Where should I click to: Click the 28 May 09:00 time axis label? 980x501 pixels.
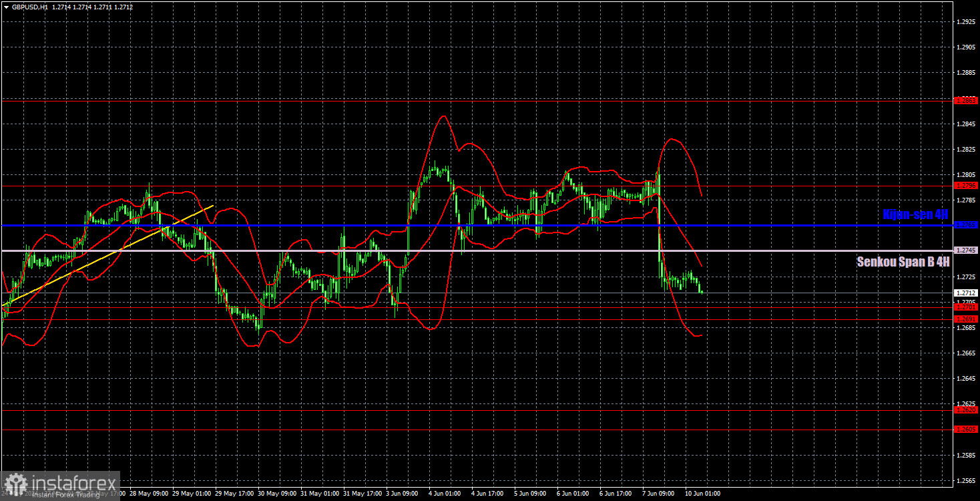click(148, 494)
